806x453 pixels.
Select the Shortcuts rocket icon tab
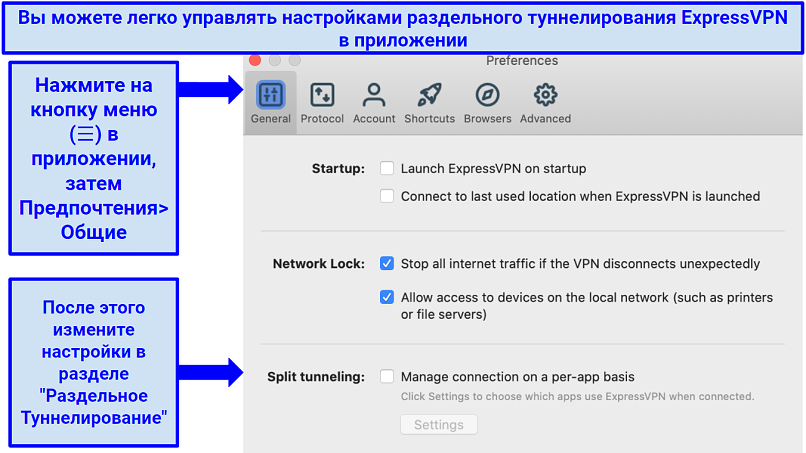tap(429, 103)
